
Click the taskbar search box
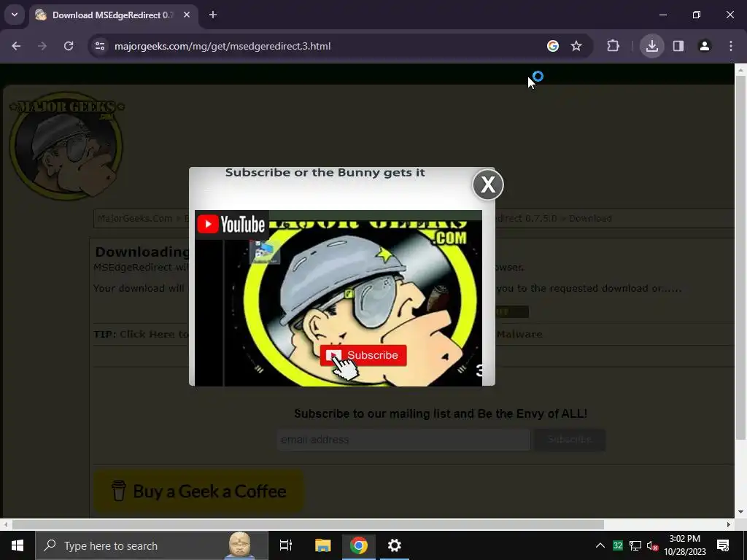point(152,545)
